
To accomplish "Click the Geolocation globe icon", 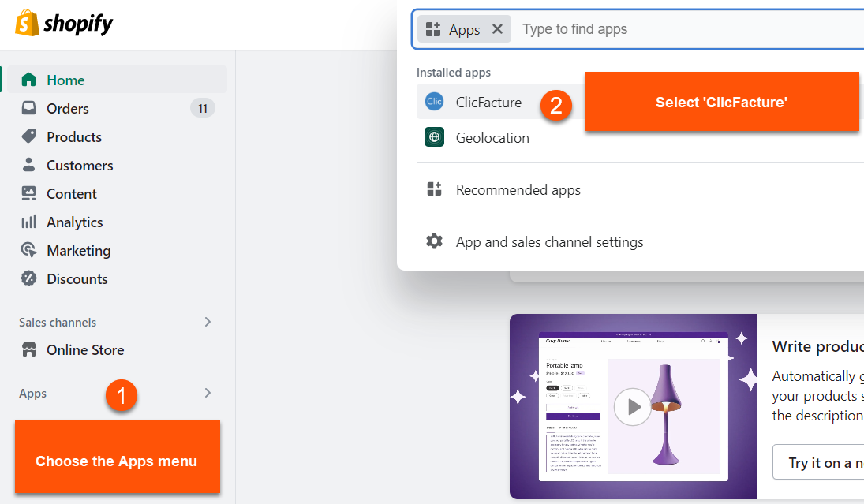I will click(434, 137).
